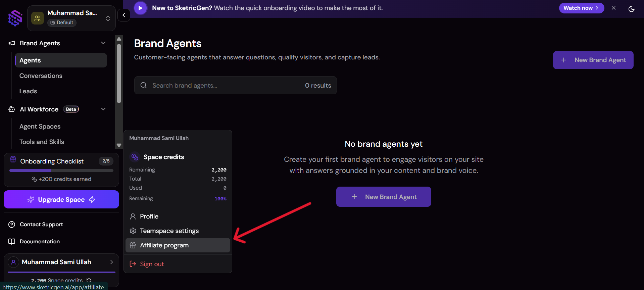Click the user avatar icon in sidebar
This screenshot has height=290, width=644.
click(x=13, y=262)
